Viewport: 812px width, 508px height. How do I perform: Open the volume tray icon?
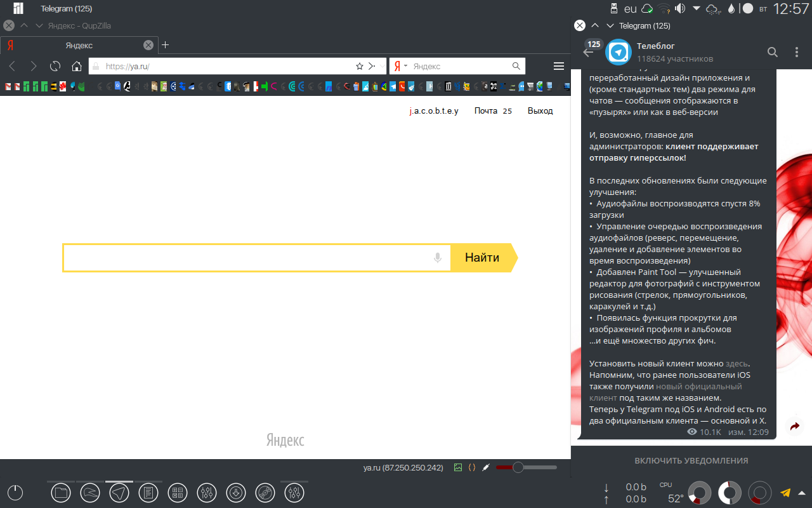[681, 9]
